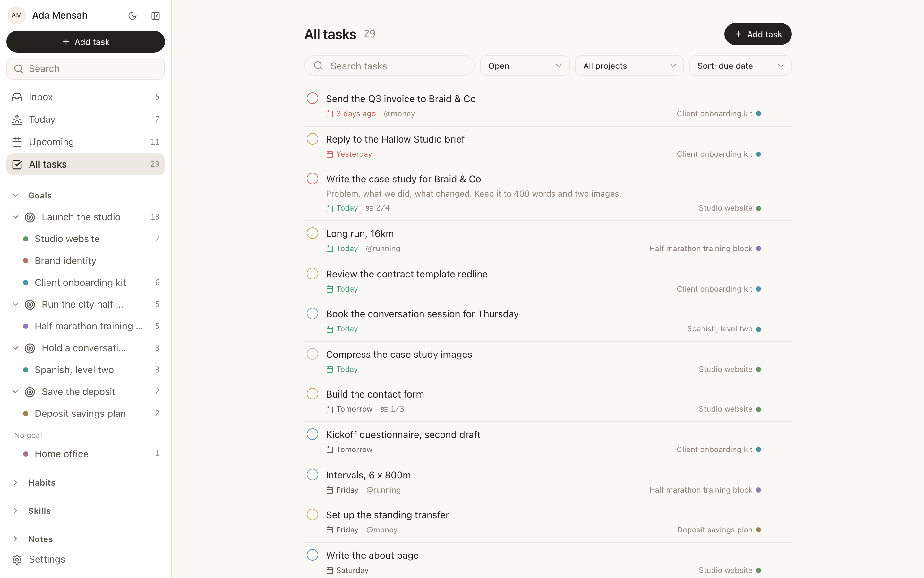This screenshot has width=924, height=578.
Task: Click header Add task button
Action: click(758, 34)
